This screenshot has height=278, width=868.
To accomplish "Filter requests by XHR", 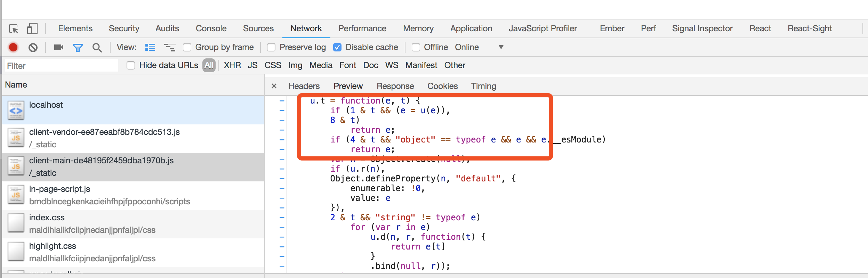I will (x=232, y=65).
